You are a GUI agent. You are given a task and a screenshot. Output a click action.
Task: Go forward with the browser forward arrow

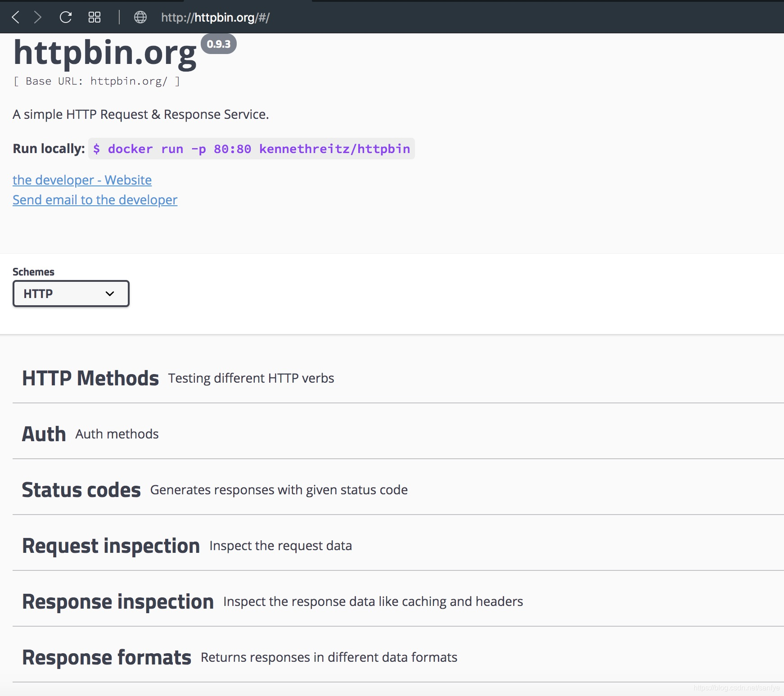click(38, 18)
